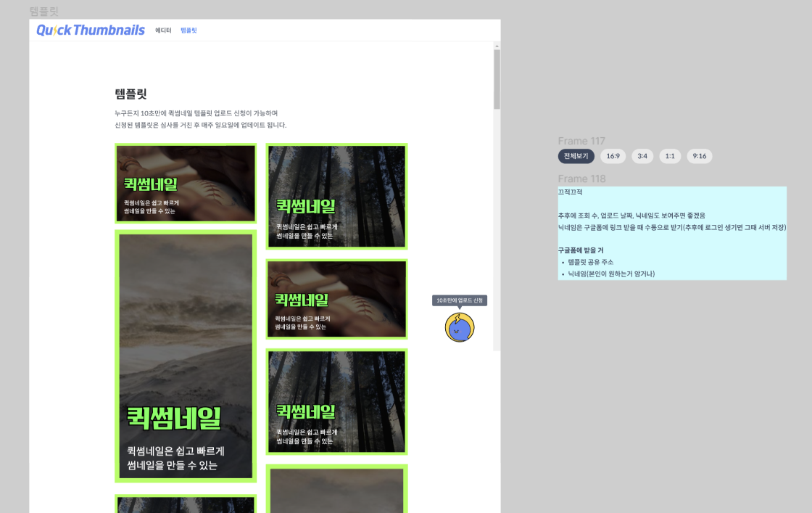Enable the 16:9 ratio filter
Screen dimensions: 812x513
pos(613,156)
